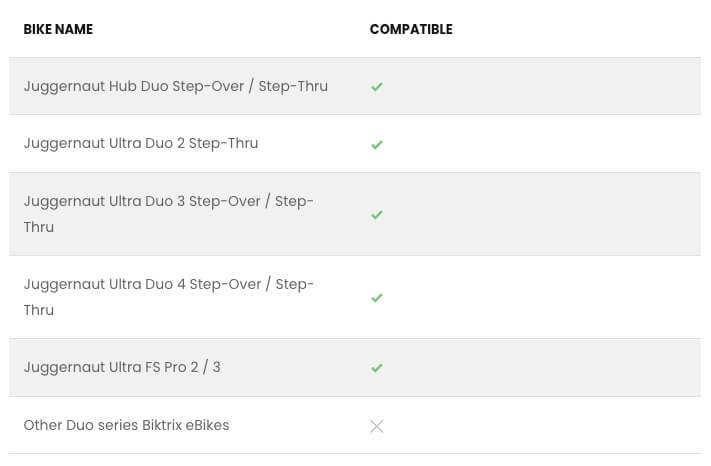Click the COMPATIBLE column header
Image resolution: width=711 pixels, height=466 pixels.
(411, 29)
